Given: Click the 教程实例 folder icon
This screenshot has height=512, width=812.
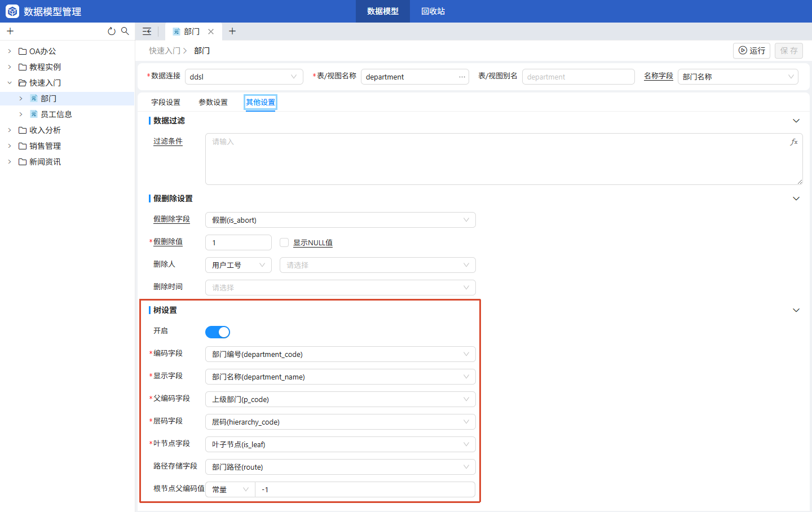Looking at the screenshot, I should coord(23,67).
